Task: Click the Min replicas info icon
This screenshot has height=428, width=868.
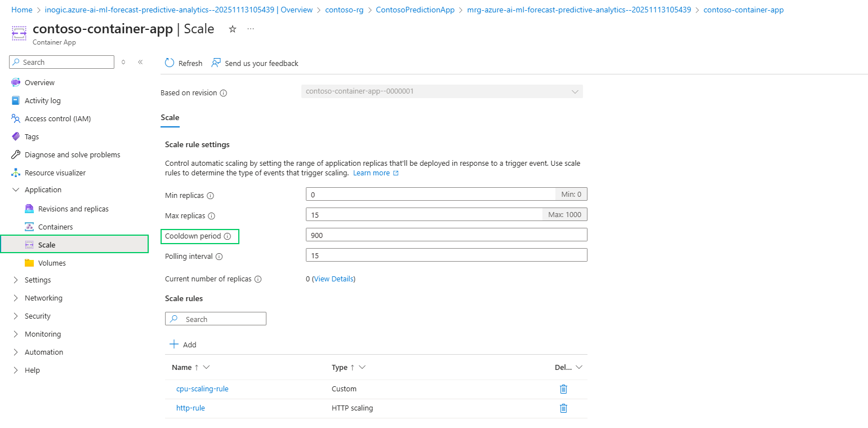Action: (211, 196)
